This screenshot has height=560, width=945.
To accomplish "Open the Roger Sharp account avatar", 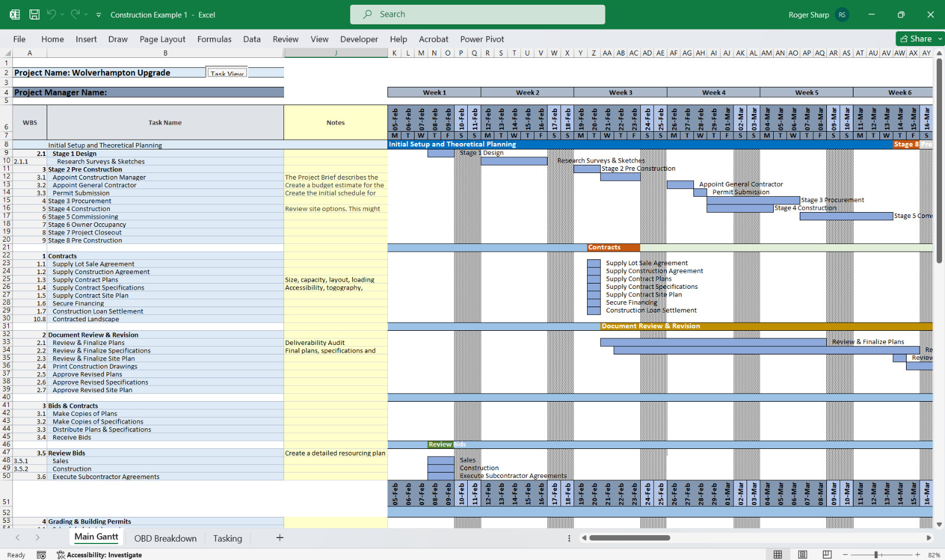I will (x=842, y=15).
